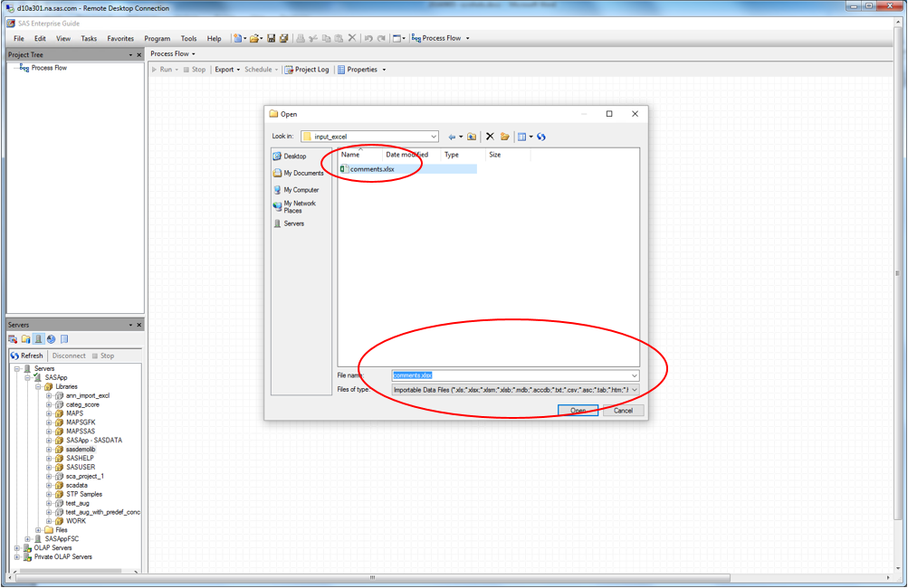Click the window layout toolbar icon
908x588 pixels.
397,38
